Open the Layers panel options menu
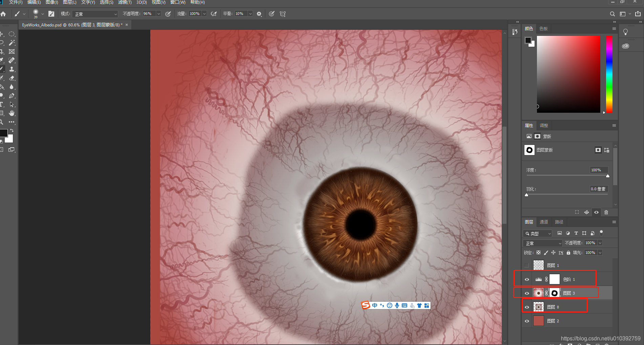644x345 pixels. [x=614, y=222]
